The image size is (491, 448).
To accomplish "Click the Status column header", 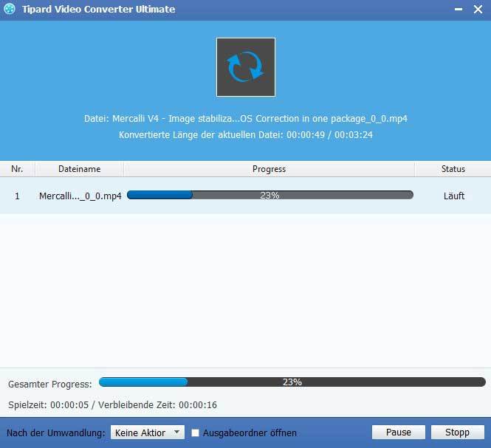I will click(453, 169).
